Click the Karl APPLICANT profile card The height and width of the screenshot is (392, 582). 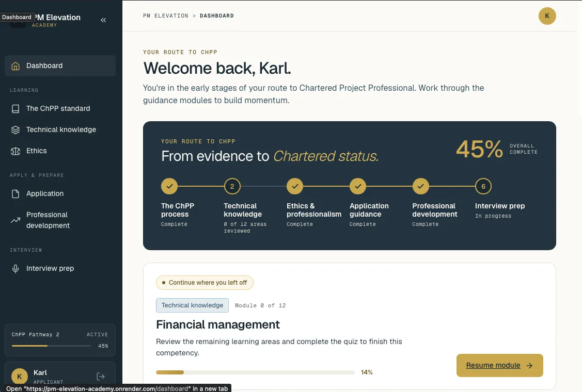(60, 377)
